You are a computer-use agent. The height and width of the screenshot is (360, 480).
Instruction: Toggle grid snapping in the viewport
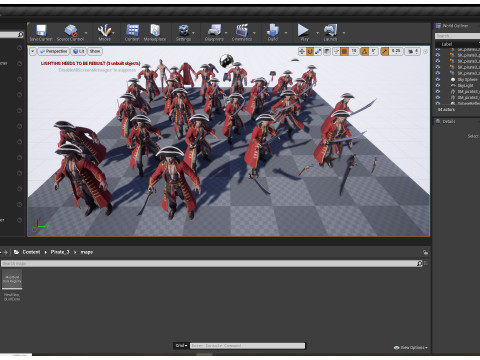point(345,51)
